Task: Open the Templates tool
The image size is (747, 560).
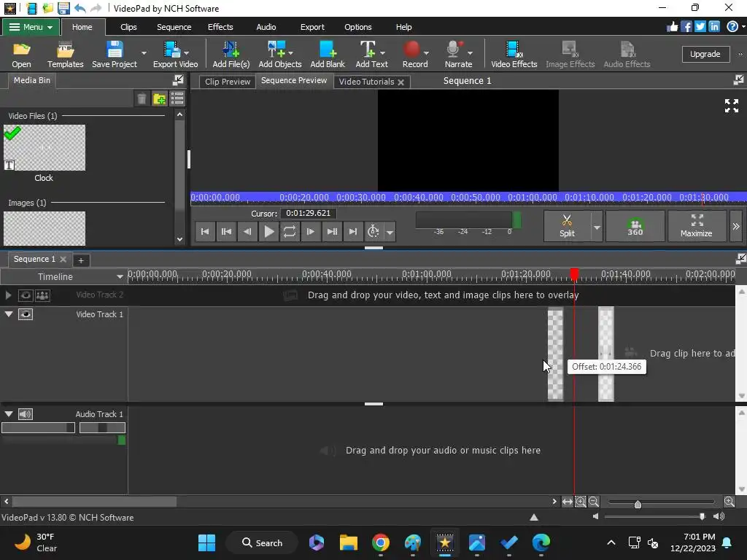Action: pyautogui.click(x=65, y=54)
